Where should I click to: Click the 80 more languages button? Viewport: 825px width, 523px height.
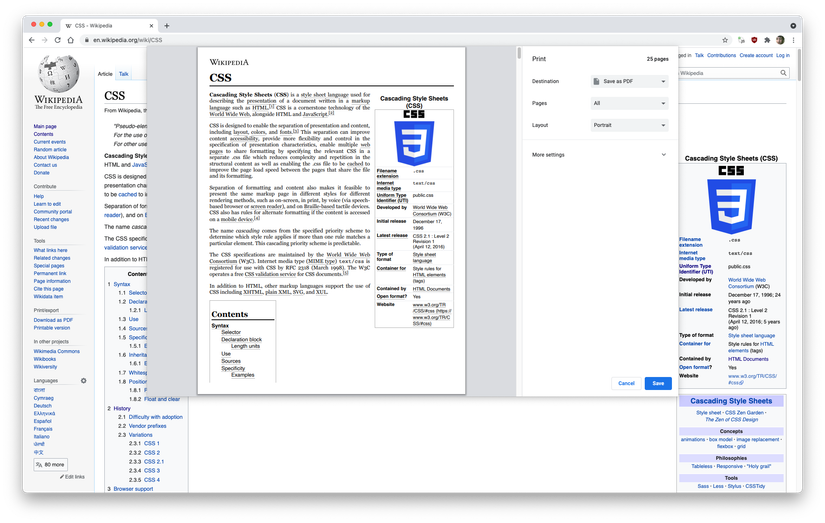coord(50,465)
